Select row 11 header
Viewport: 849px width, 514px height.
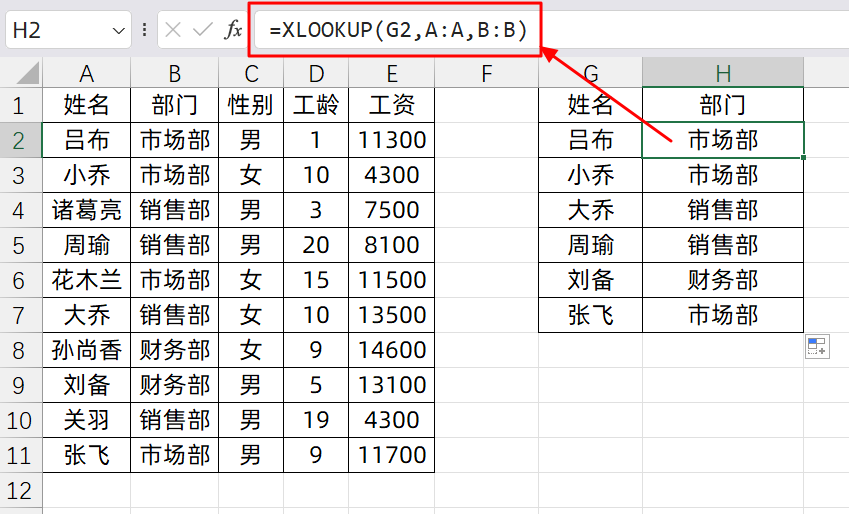(x=21, y=455)
